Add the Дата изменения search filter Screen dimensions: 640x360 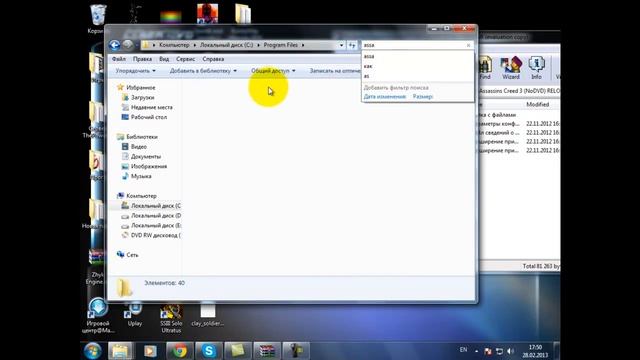coord(384,97)
